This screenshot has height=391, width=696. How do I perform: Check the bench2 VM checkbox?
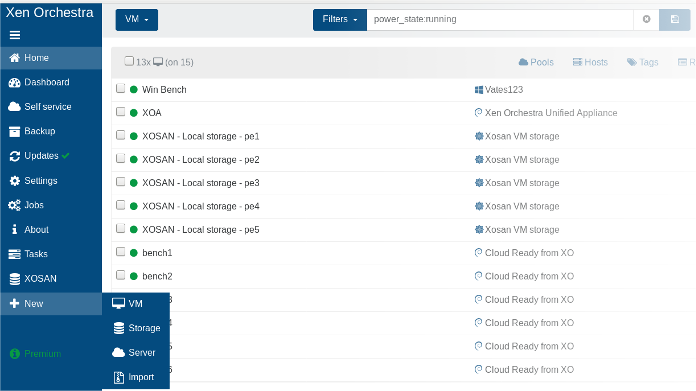[x=120, y=275]
